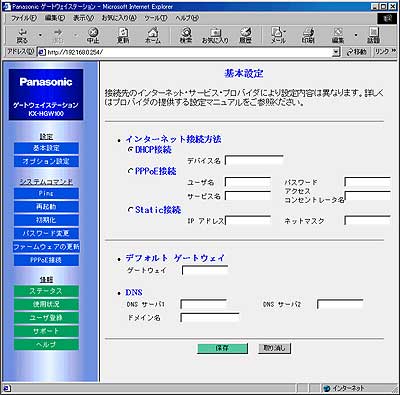Image resolution: width=400 pixels, height=395 pixels.
Task: Open the 履歴 history toolbar icon
Action: tap(246, 35)
